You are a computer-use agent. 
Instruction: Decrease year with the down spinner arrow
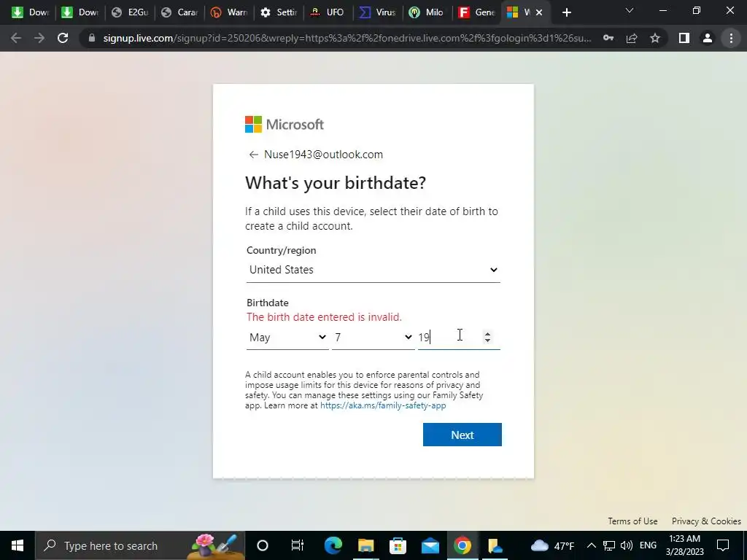pos(487,341)
